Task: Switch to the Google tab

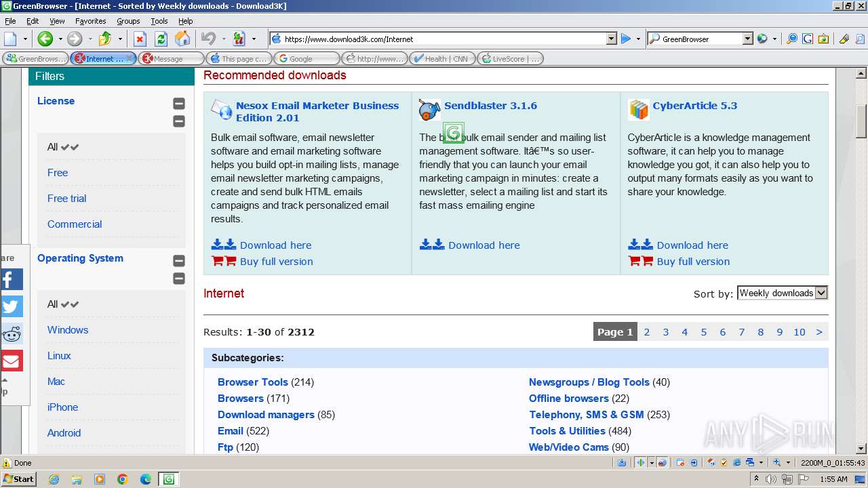Action: click(307, 58)
